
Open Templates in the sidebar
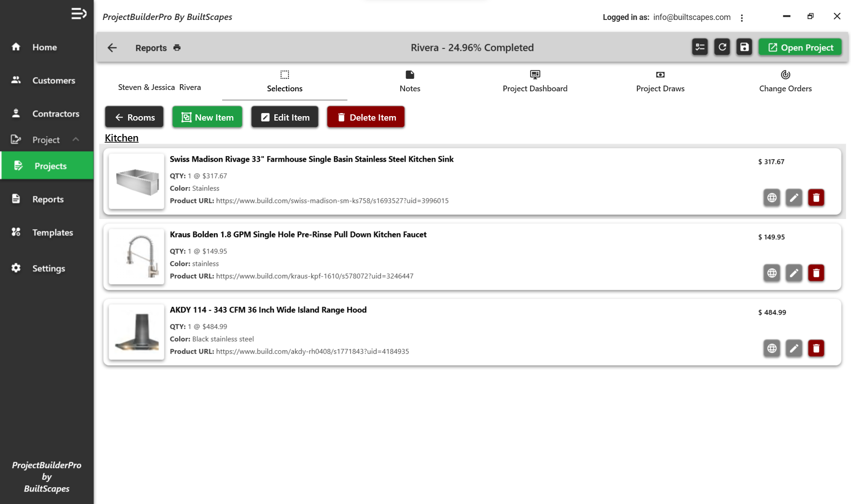[52, 232]
